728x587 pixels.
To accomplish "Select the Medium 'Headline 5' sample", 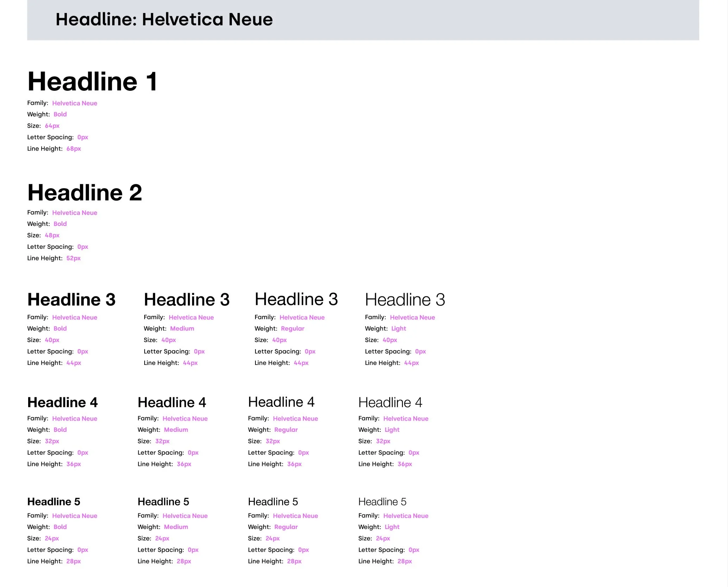I will click(163, 501).
